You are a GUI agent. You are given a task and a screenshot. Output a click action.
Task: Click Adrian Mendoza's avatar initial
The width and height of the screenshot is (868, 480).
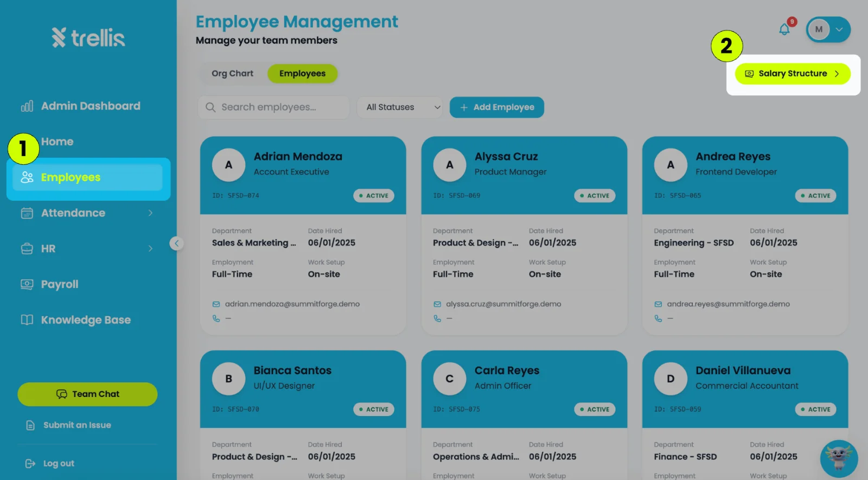[228, 165]
